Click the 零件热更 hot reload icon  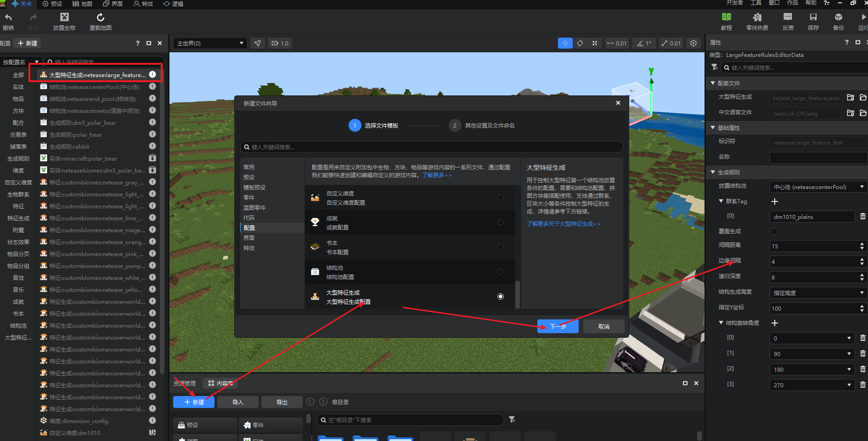tap(757, 17)
